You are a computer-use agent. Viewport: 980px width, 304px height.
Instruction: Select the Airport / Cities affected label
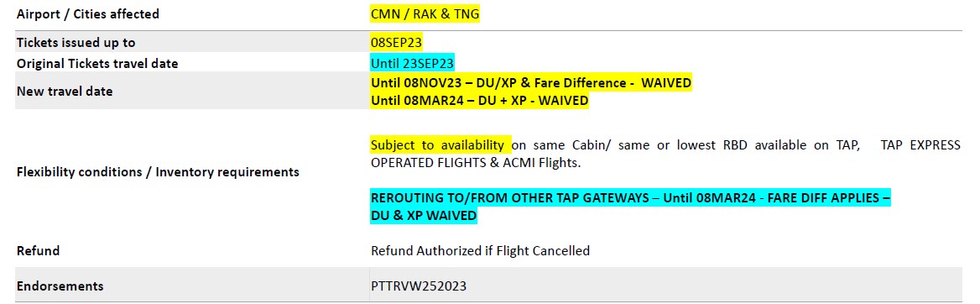(x=88, y=13)
